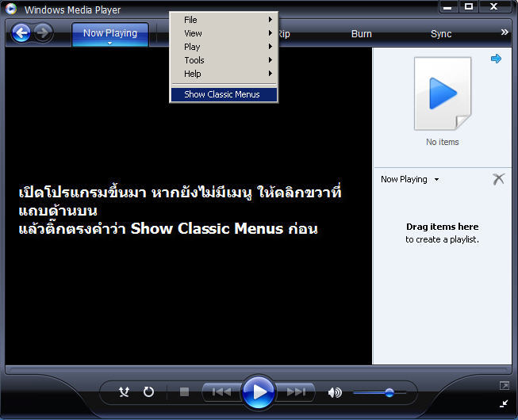Screen dimensions: 518x420
Task: Toggle repeat mode
Action: click(148, 392)
